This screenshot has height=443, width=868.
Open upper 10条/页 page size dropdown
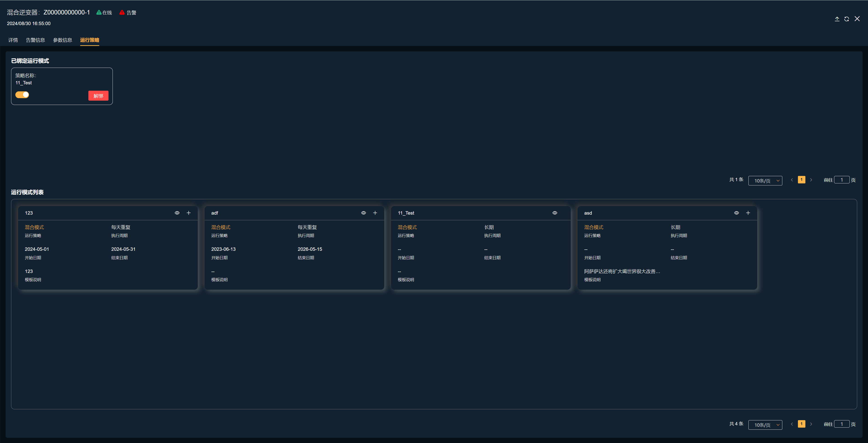(765, 181)
